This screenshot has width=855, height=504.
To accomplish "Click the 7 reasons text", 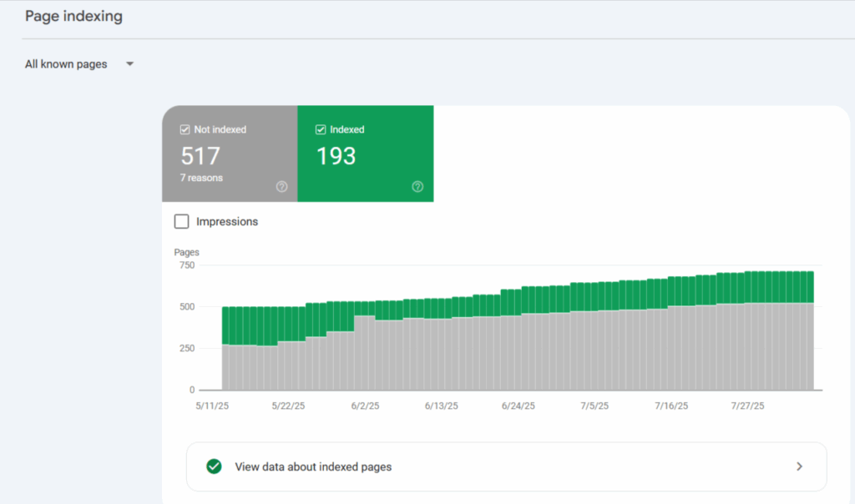I will 201,178.
